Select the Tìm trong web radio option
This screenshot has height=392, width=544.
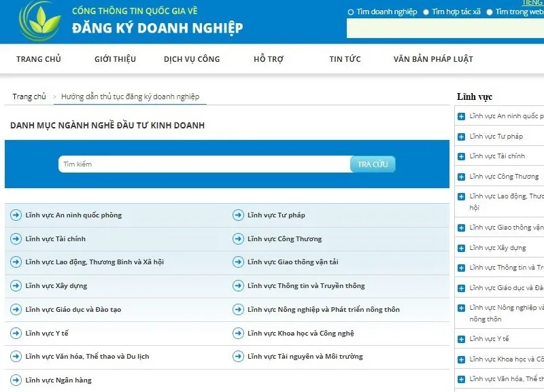click(x=490, y=12)
